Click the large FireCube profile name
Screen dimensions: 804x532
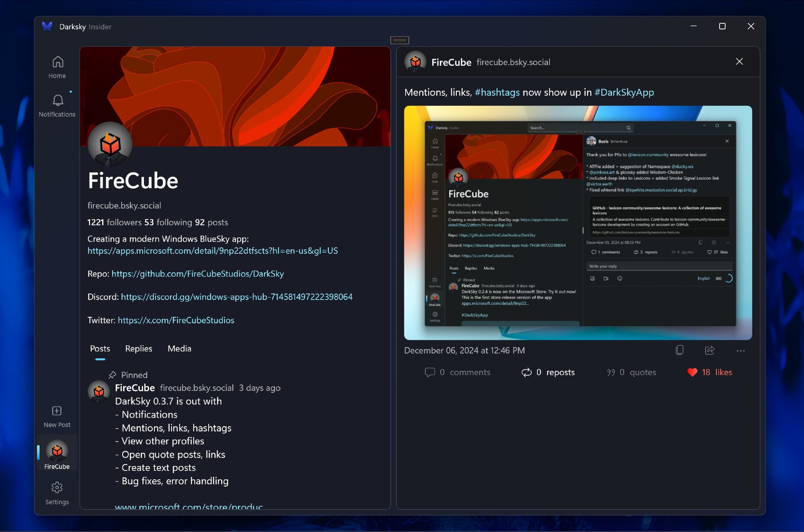click(x=133, y=181)
